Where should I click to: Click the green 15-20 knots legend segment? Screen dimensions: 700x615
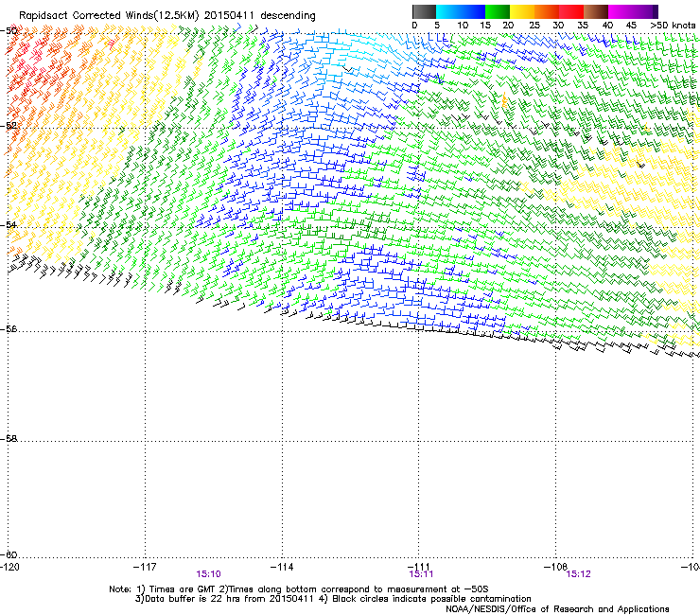tap(498, 11)
